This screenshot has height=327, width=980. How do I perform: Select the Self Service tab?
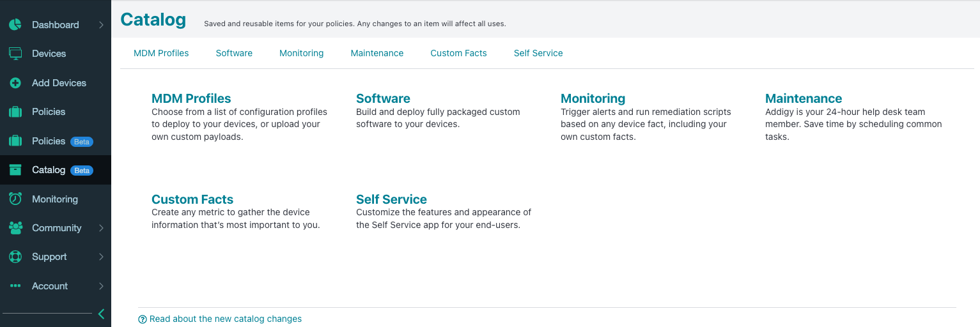pyautogui.click(x=538, y=53)
